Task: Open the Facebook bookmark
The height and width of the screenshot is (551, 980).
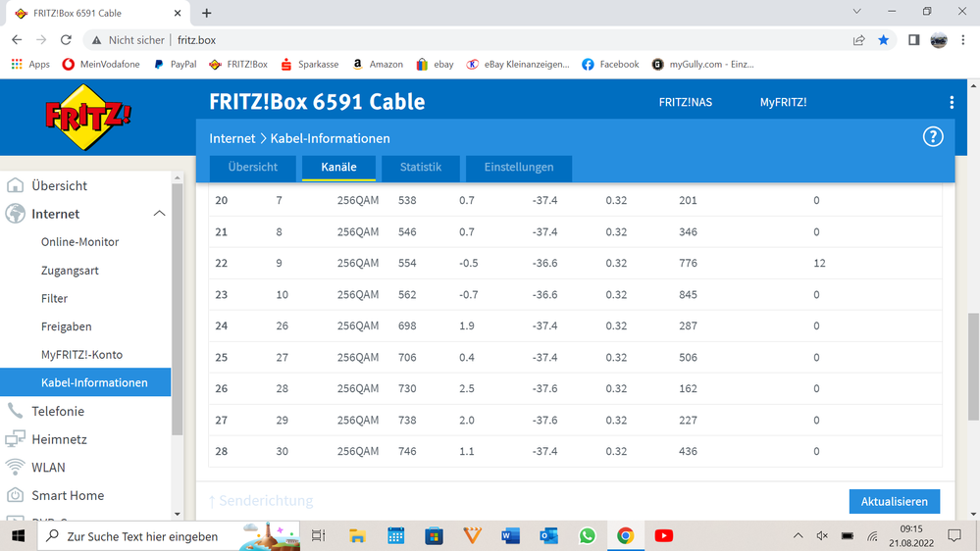Action: (610, 65)
